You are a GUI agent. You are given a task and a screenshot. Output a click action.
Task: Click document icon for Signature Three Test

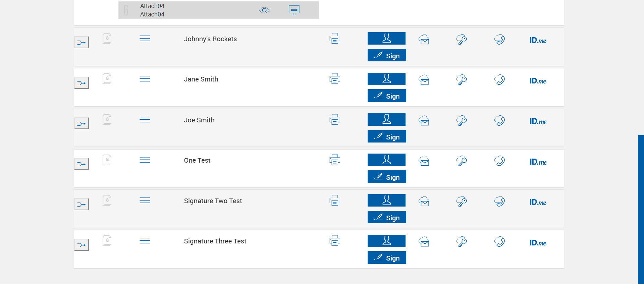[x=107, y=240]
